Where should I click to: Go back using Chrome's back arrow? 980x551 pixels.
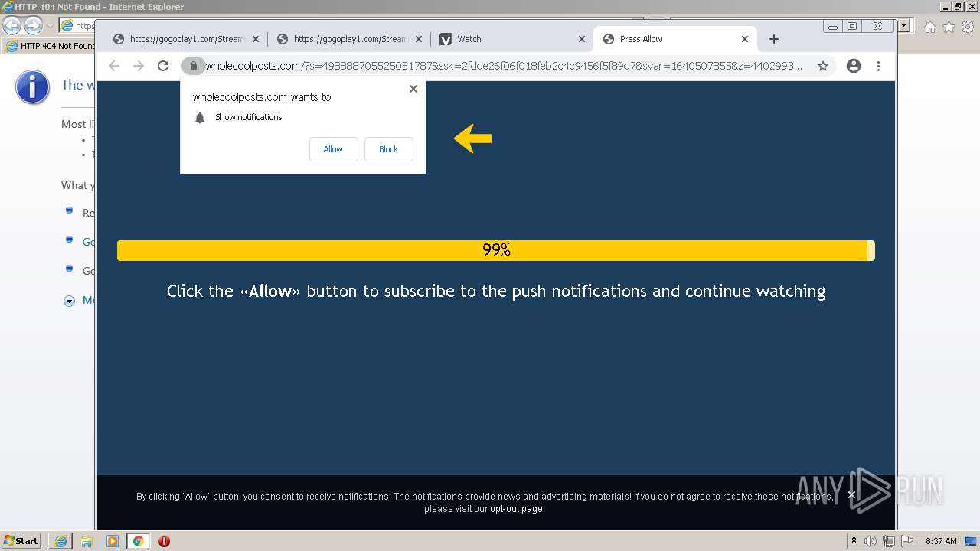tap(114, 66)
